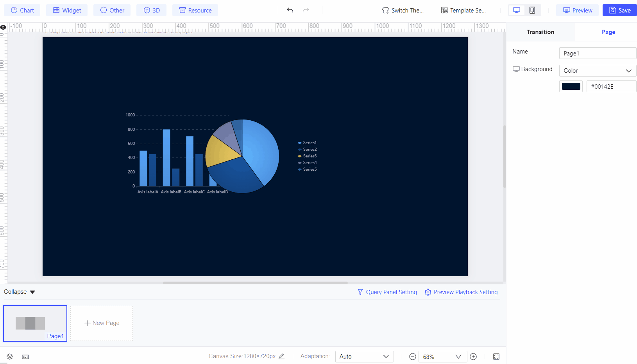Change the Adaptation mode from Auto
Viewport: 637px width, 364px height.
pos(363,356)
